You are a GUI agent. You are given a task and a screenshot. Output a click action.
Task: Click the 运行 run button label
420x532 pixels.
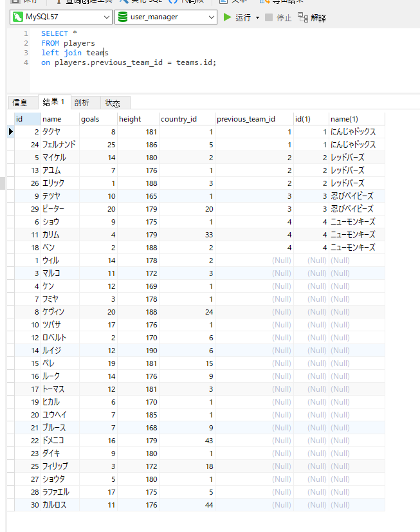[243, 17]
